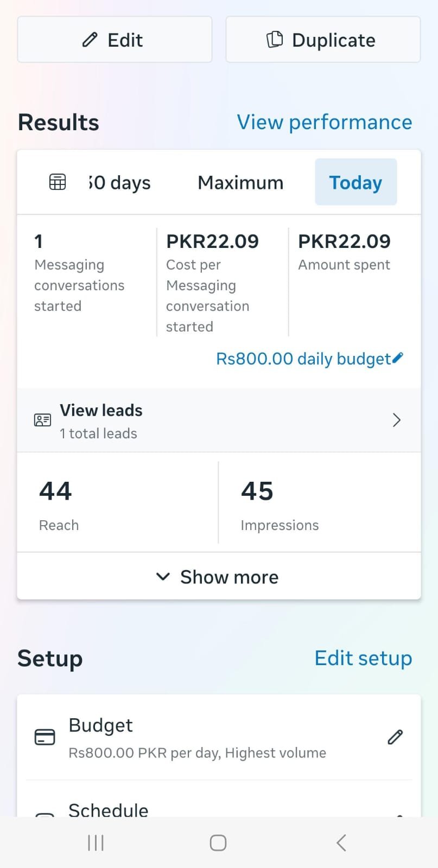Tap the leads contact card icon
This screenshot has height=868, width=438.
coord(43,420)
